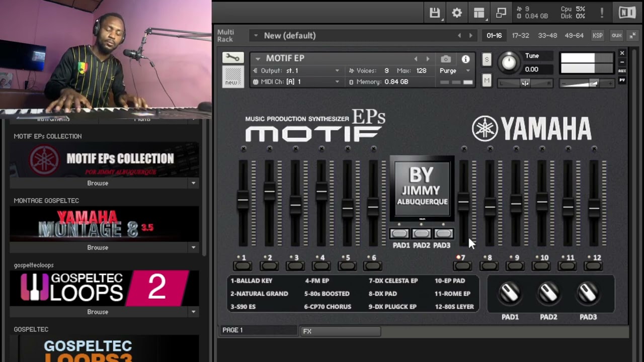The height and width of the screenshot is (362, 644).
Task: Click the PAD3 rotary knob
Action: click(x=587, y=294)
